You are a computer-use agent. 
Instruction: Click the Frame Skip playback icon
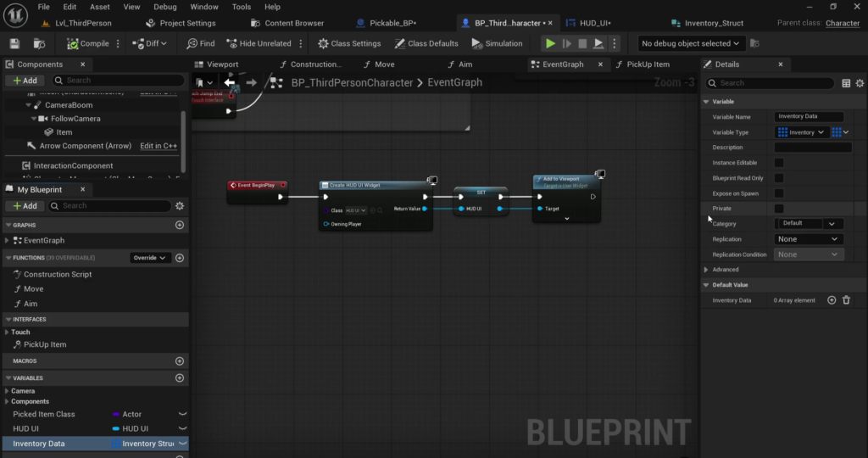(x=567, y=43)
